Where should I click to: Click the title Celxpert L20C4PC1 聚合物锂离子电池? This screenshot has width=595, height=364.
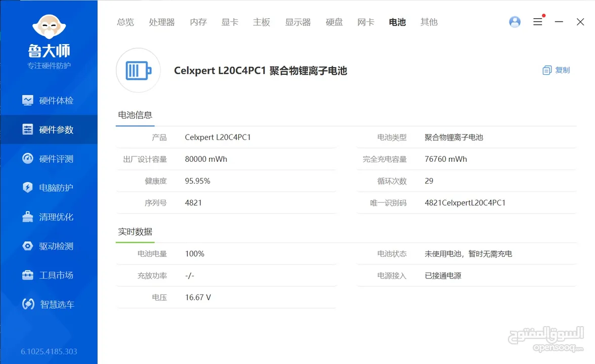click(x=261, y=71)
